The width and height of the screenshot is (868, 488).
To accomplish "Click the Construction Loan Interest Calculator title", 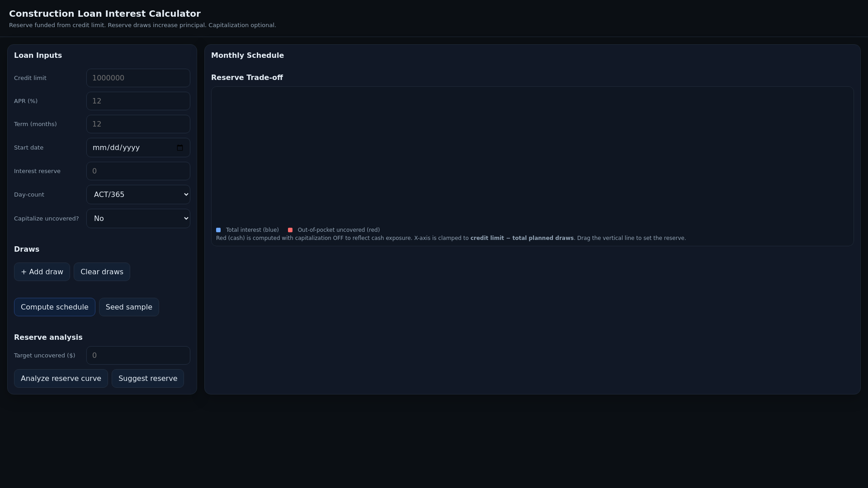I will point(105,14).
